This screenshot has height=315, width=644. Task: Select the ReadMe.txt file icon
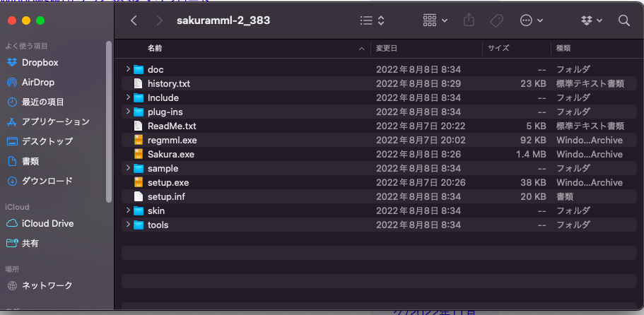(139, 126)
